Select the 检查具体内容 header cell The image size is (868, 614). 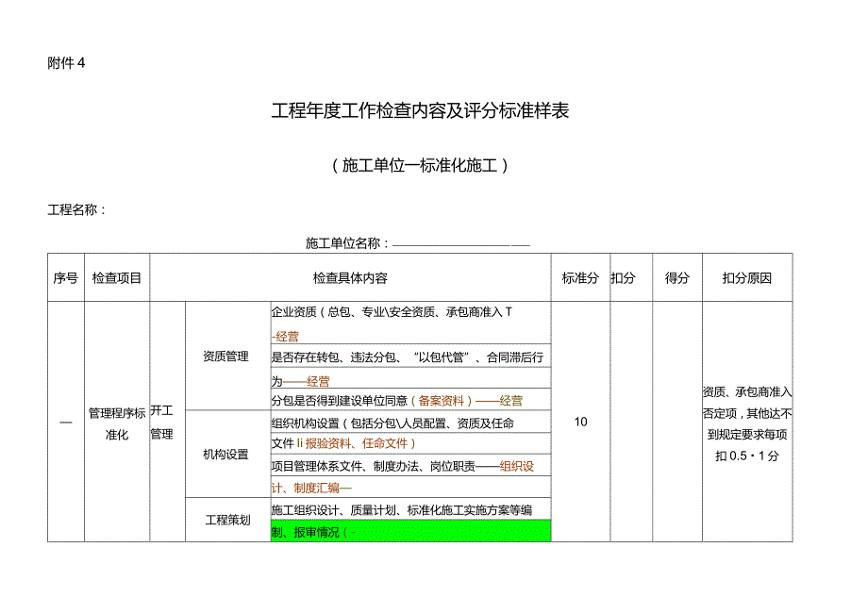[x=352, y=278]
